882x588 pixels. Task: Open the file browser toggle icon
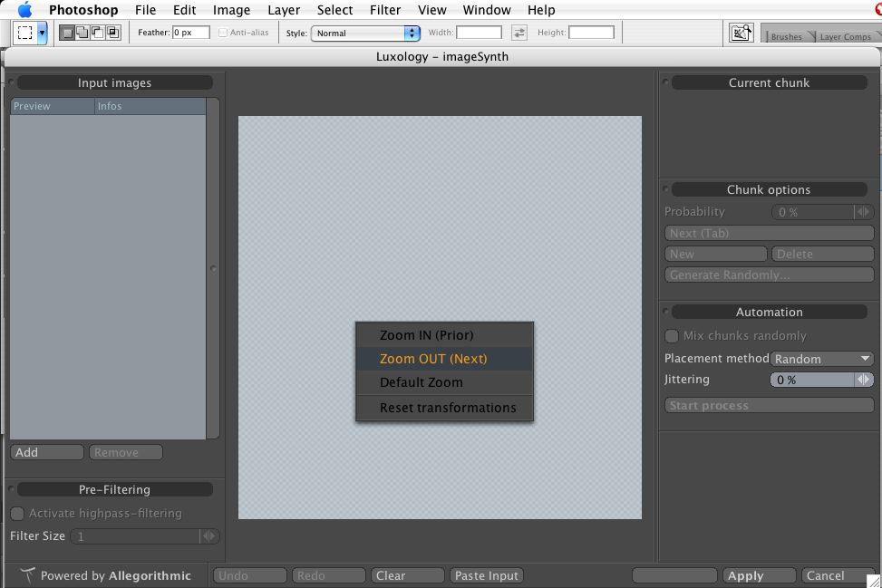[741, 33]
